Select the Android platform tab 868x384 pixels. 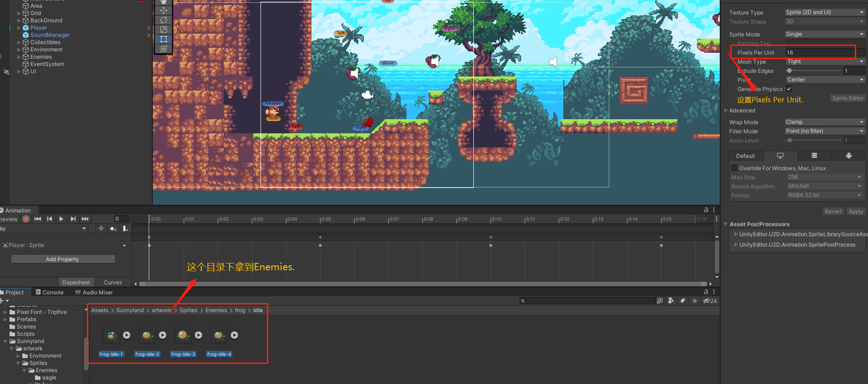[848, 156]
